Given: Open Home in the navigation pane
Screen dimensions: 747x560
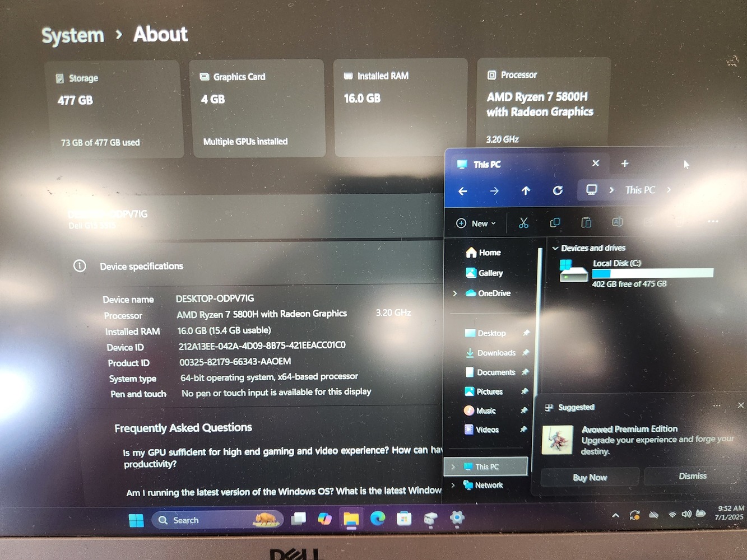Looking at the screenshot, I should 483,253.
